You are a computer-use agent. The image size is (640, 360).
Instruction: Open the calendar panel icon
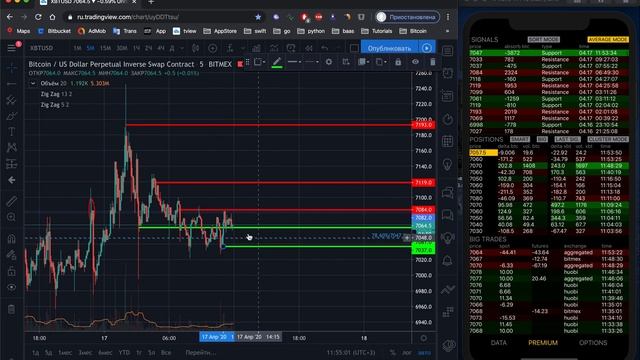point(448,142)
